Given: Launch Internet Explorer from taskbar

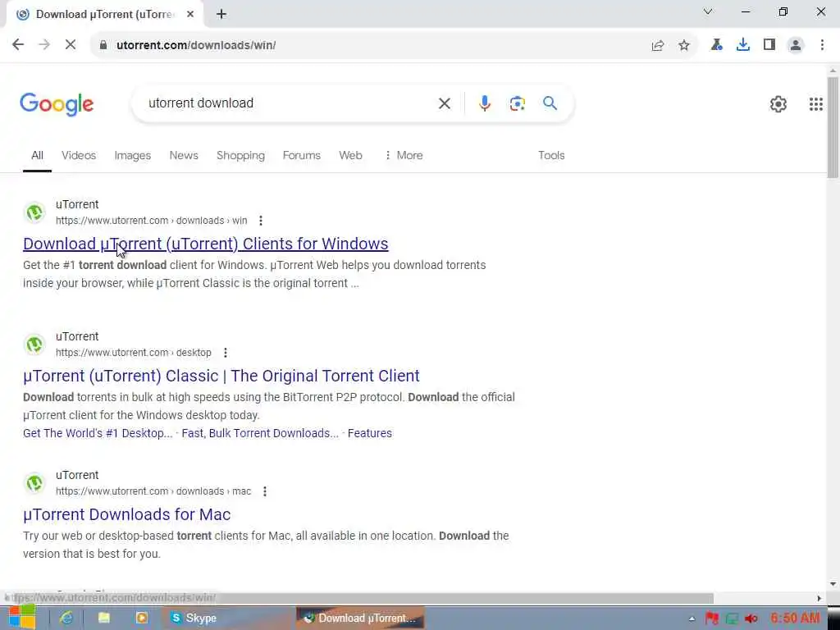Looking at the screenshot, I should coord(66,619).
